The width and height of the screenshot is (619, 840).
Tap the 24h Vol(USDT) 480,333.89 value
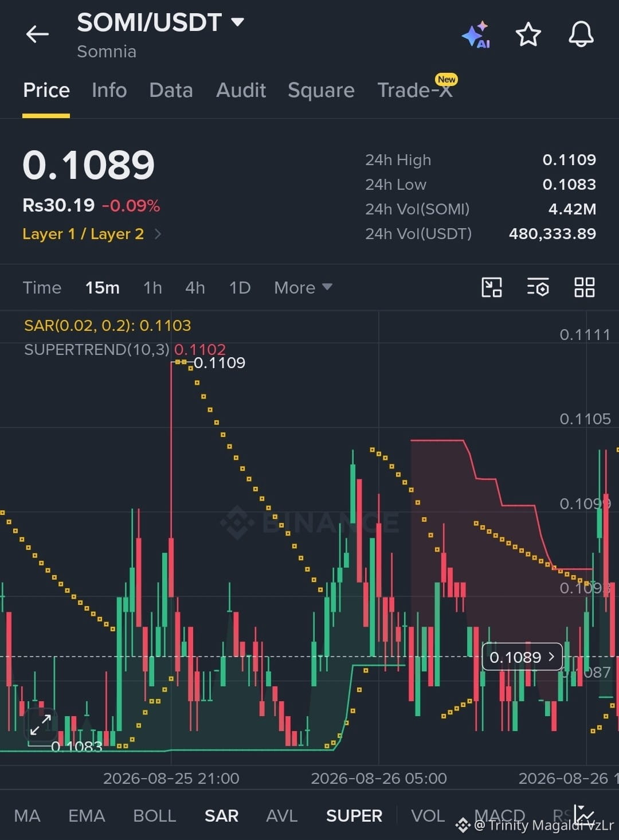pos(553,233)
